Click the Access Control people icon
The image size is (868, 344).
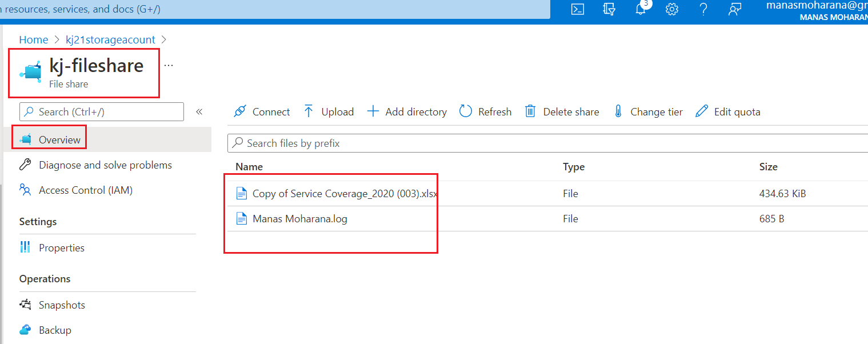pos(25,190)
